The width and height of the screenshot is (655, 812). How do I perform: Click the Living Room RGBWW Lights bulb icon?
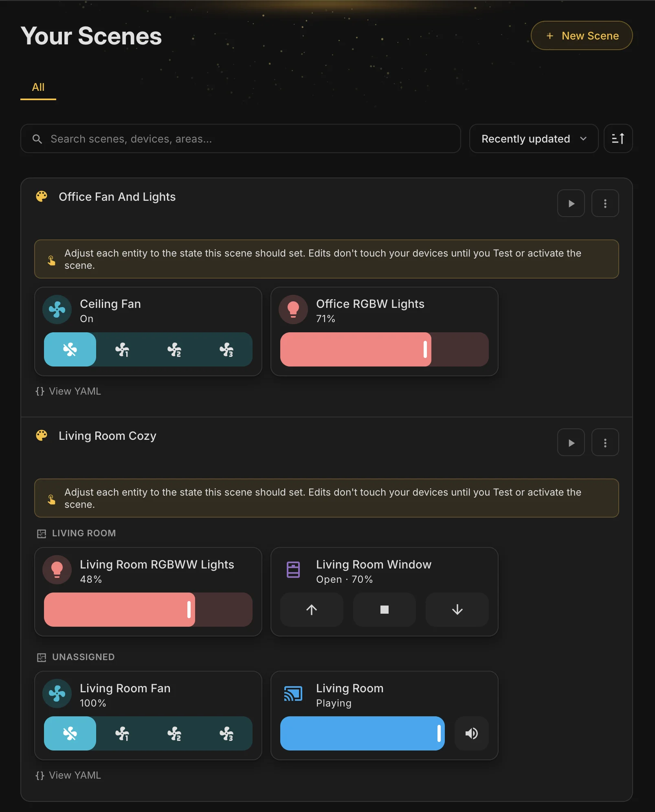coord(57,570)
